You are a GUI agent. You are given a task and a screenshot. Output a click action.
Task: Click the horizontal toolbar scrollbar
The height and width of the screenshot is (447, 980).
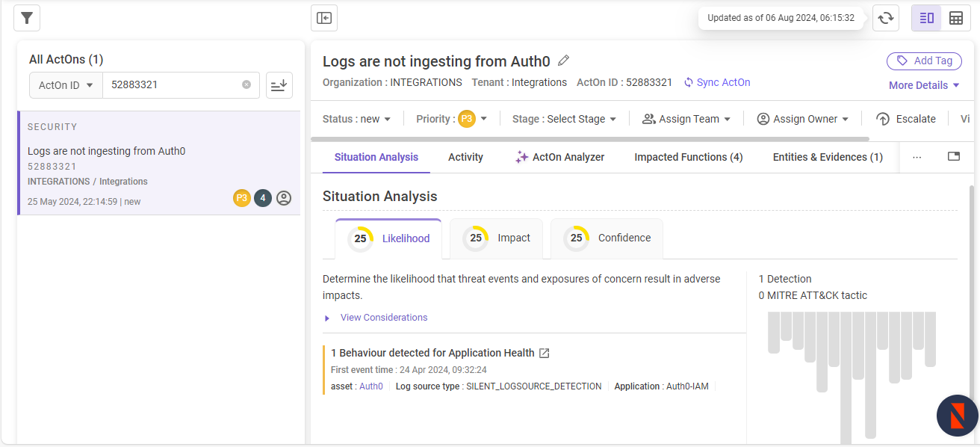click(x=590, y=139)
